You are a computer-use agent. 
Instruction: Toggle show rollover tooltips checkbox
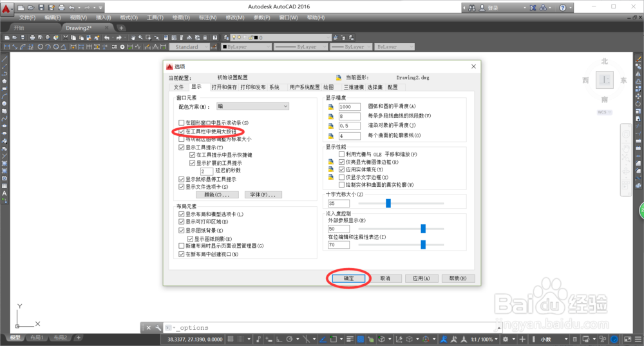tap(182, 179)
